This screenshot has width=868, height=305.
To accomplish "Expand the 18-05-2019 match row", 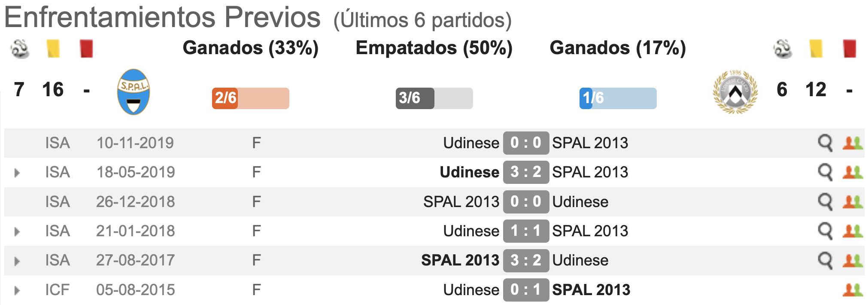I will coord(17,173).
